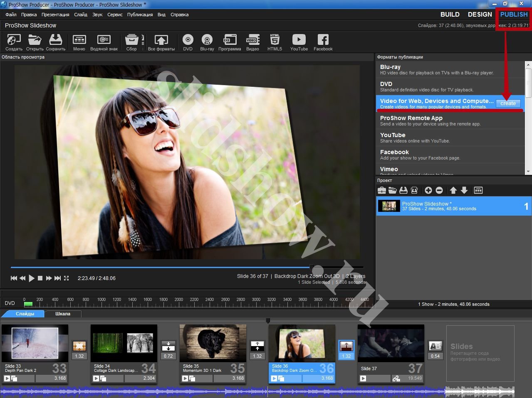The image size is (532, 398).
Task: Click add show plus icon in Проект panel
Action: coord(428,190)
